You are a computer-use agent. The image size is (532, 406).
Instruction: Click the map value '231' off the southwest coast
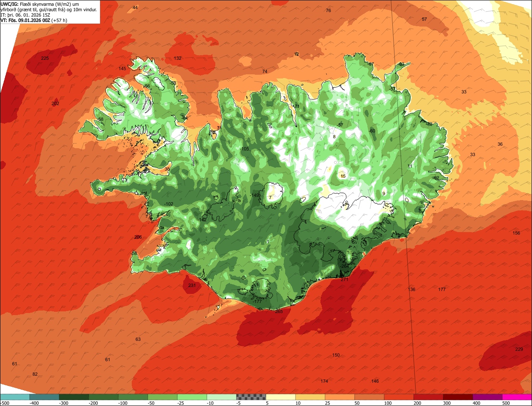(192, 285)
